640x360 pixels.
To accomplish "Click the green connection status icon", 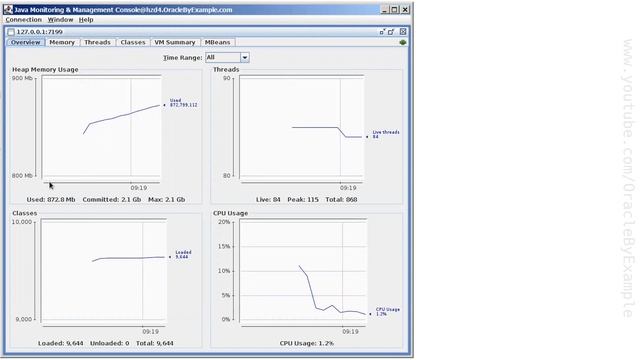I will [x=403, y=42].
